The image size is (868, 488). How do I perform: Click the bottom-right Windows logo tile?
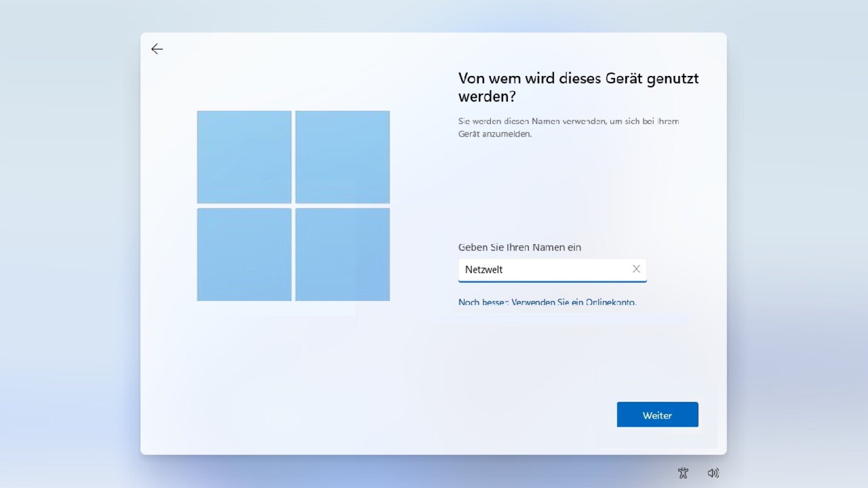[x=342, y=254]
